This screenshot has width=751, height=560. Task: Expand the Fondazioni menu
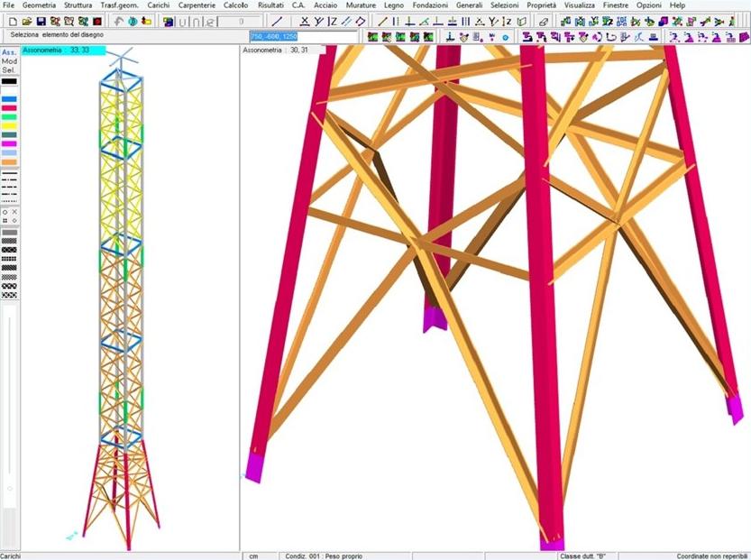pos(430,5)
